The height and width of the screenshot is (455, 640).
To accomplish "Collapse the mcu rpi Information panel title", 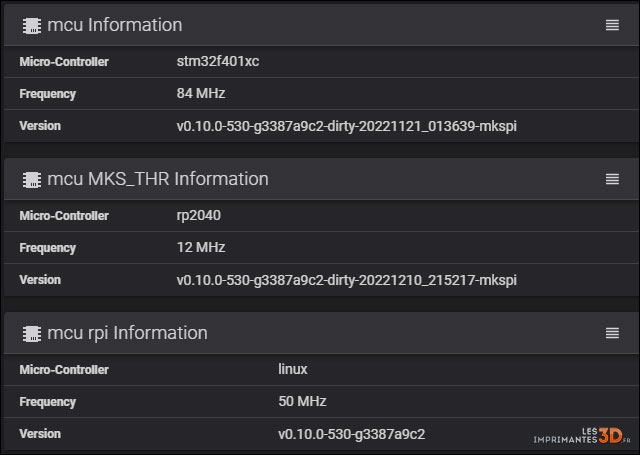I will (x=128, y=333).
